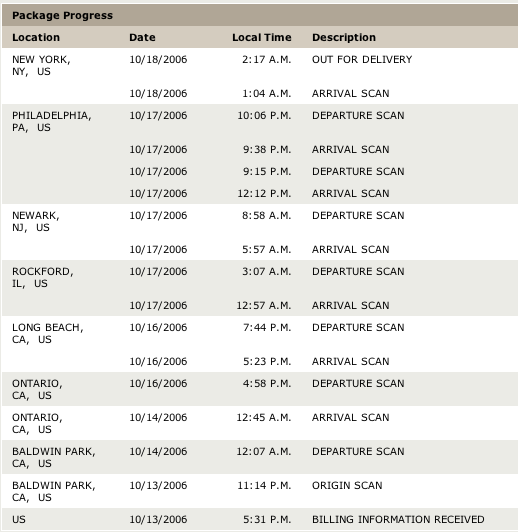The height and width of the screenshot is (532, 518).
Task: Click the 7:44 P.M. Long Beach departure
Action: (x=267, y=327)
